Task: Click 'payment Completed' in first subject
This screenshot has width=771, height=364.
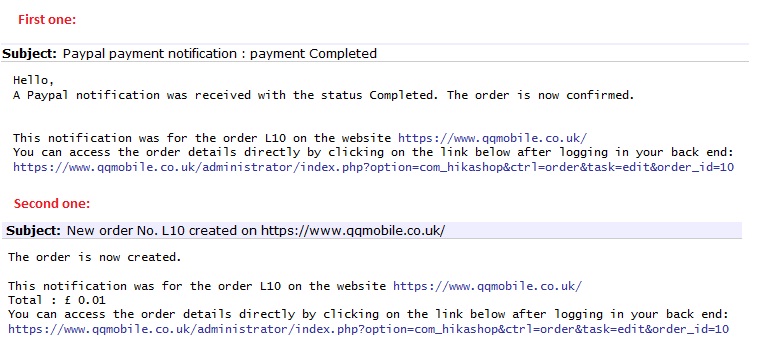Action: [313, 54]
